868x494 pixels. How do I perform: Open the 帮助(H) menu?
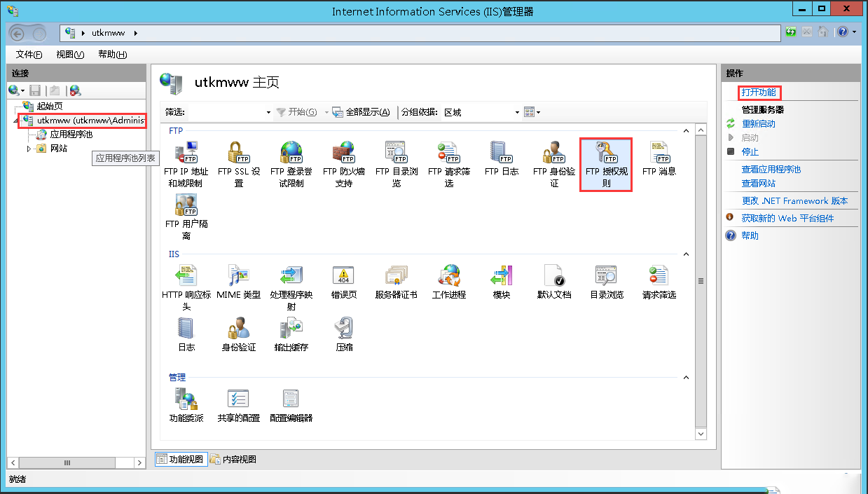112,55
